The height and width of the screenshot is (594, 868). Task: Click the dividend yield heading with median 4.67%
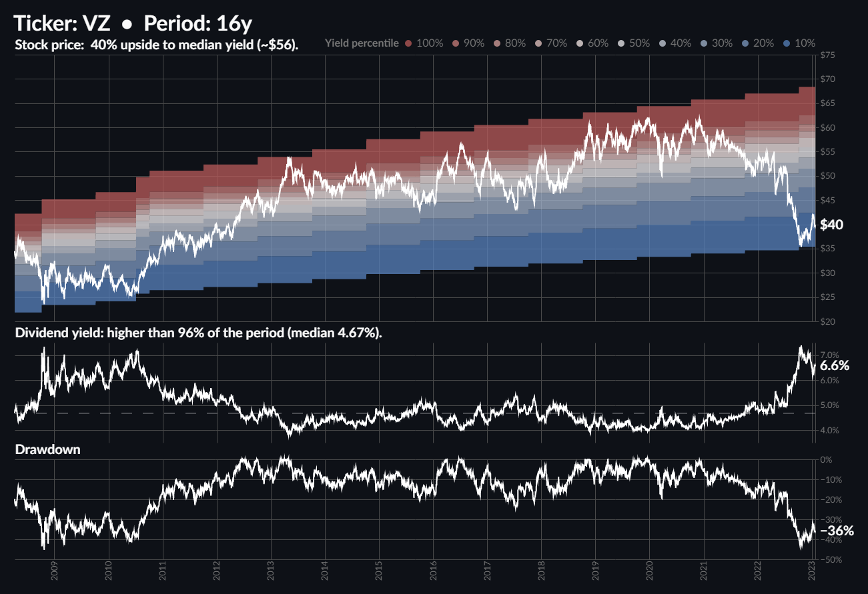click(198, 333)
